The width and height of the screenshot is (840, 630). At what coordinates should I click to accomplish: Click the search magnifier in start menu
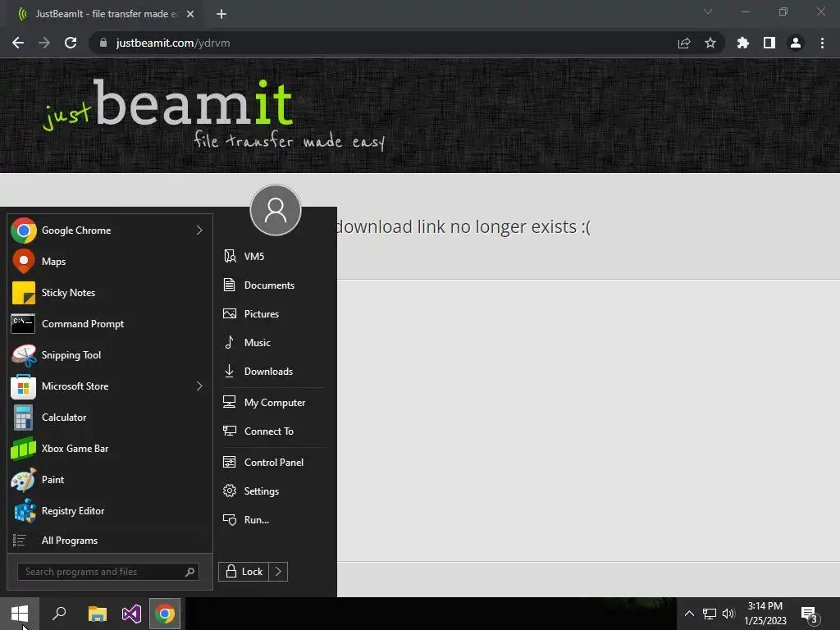(189, 572)
